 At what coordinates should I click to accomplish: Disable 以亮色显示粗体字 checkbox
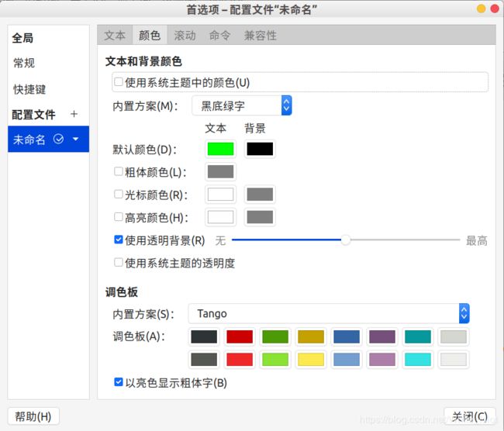click(x=119, y=382)
